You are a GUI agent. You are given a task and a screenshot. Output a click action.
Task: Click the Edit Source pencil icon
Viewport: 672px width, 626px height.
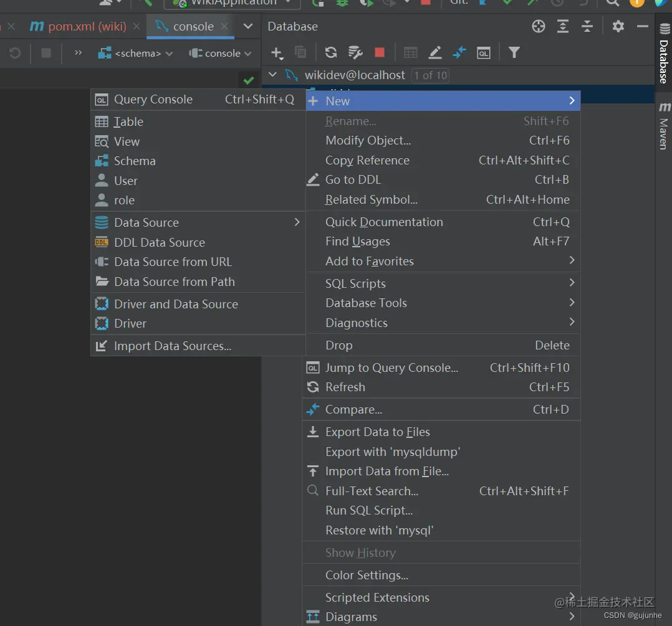pyautogui.click(x=435, y=52)
